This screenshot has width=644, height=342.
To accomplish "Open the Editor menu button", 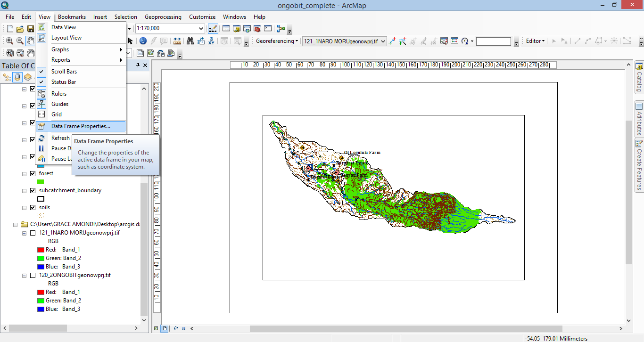I will click(535, 41).
